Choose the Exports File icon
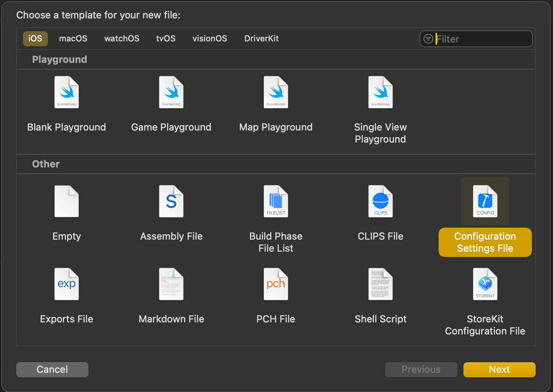This screenshot has height=392, width=553. coord(67,284)
